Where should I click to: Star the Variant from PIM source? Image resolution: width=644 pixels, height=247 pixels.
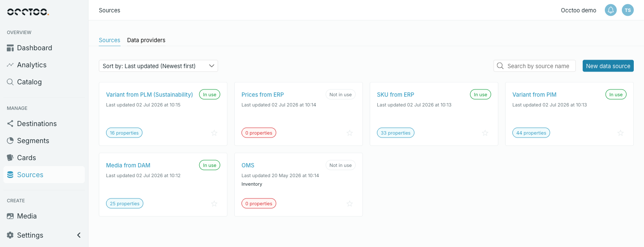tap(621, 133)
